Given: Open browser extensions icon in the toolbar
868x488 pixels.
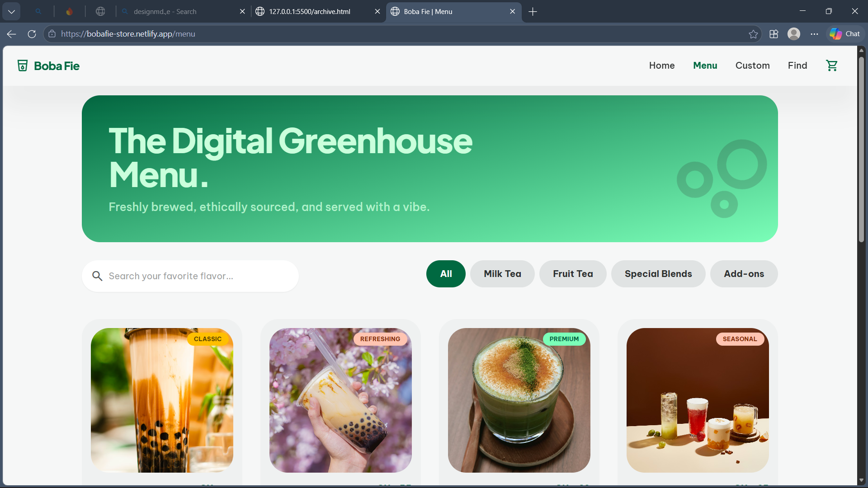Looking at the screenshot, I should click(x=774, y=34).
